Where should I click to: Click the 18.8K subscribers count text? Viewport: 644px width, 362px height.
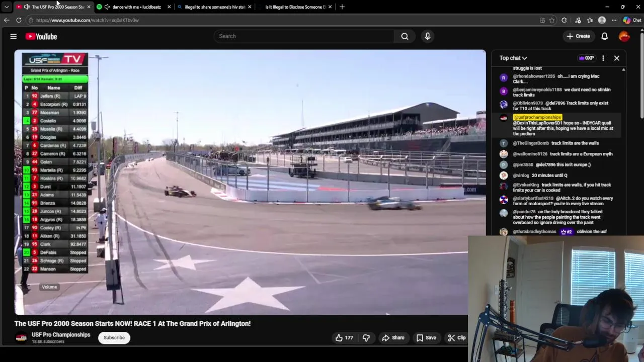pyautogui.click(x=48, y=342)
